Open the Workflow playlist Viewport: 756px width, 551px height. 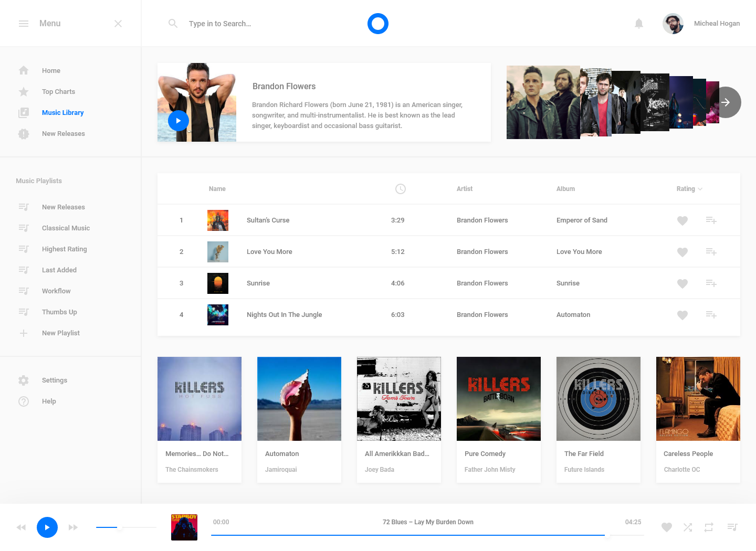(x=56, y=291)
